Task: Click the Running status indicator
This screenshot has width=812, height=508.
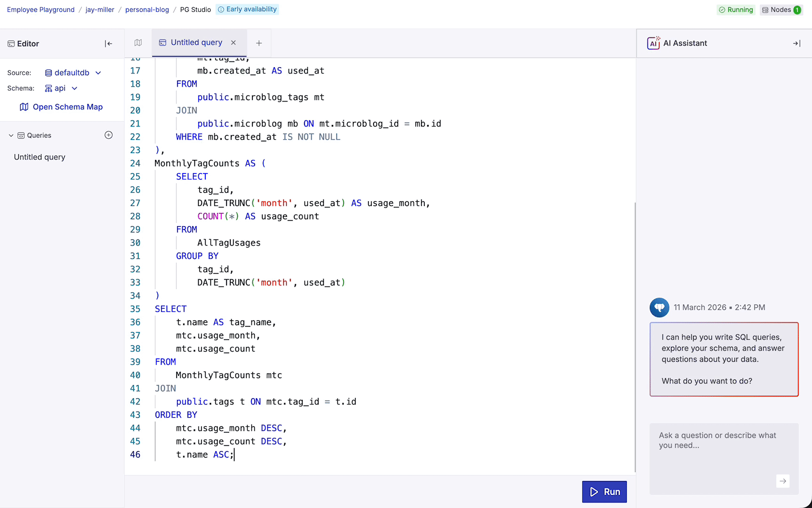Action: (x=736, y=10)
